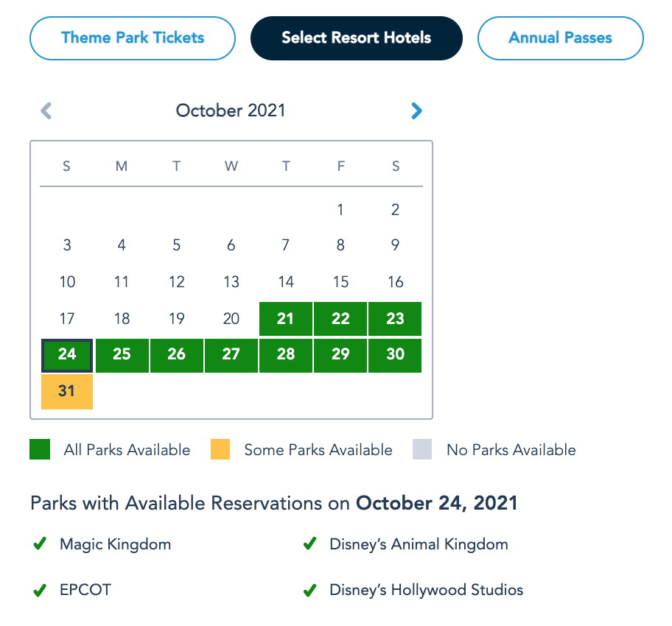Open the Select Resort Hotels tab
Viewport: 672px width, 626px height.
point(357,38)
